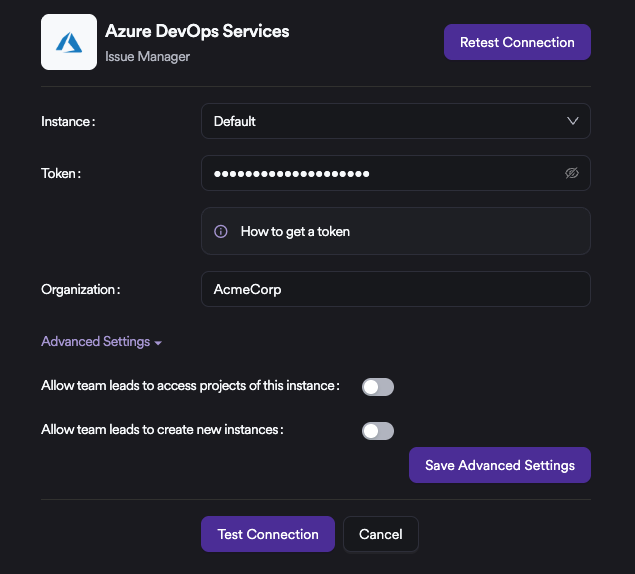
Task: Click Save Advanced Settings button
Action: click(x=500, y=465)
